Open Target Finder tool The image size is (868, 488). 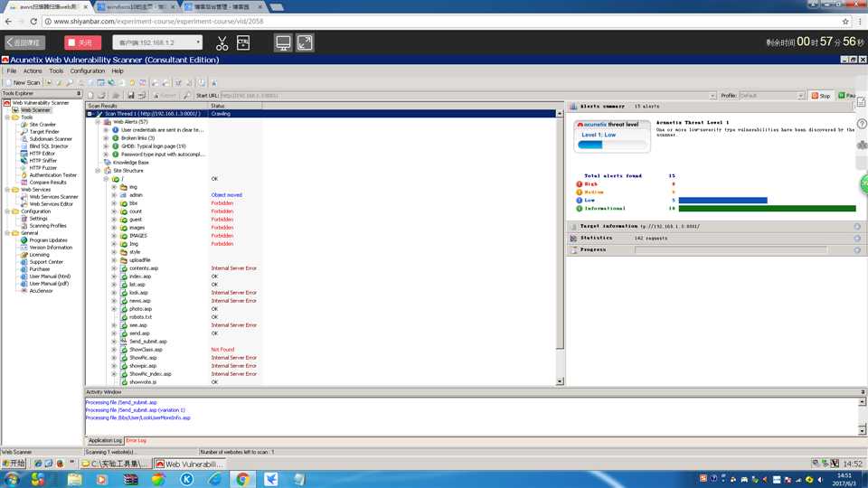(43, 132)
